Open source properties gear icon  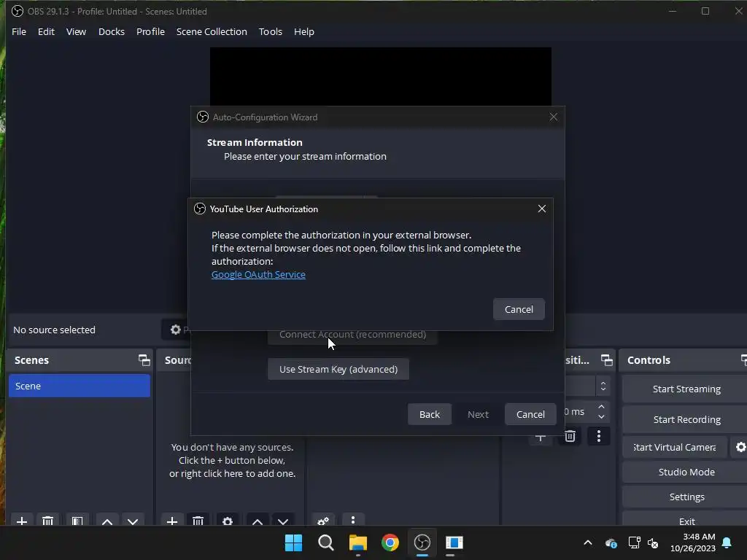(x=228, y=521)
